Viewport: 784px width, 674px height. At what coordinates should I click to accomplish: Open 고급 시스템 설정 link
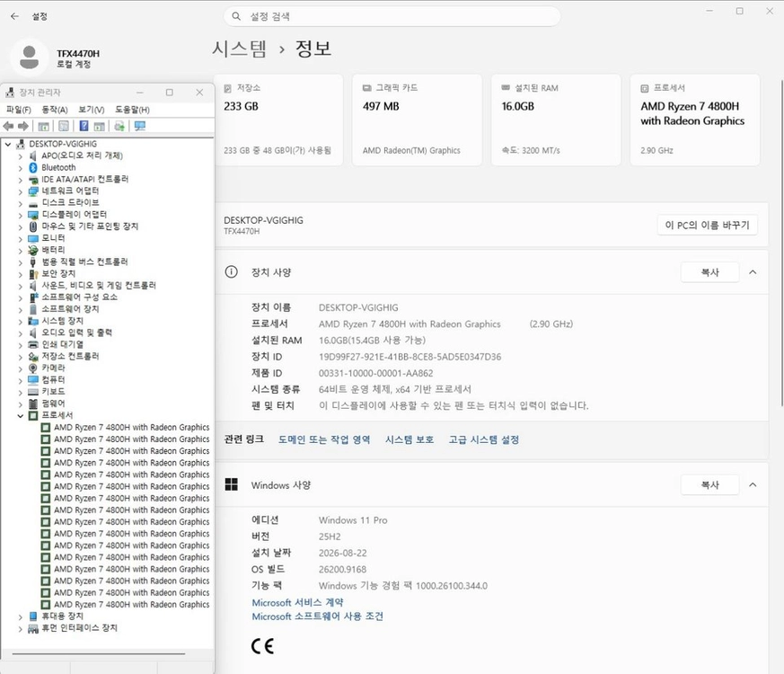click(483, 439)
